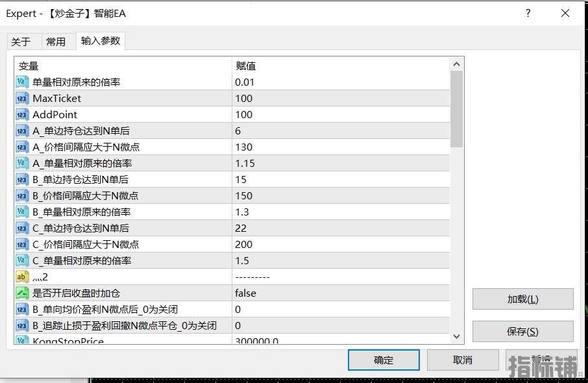Click the icon beside C_价格间隔应大于N微点
Image resolution: width=588 pixels, height=383 pixels.
click(x=22, y=244)
